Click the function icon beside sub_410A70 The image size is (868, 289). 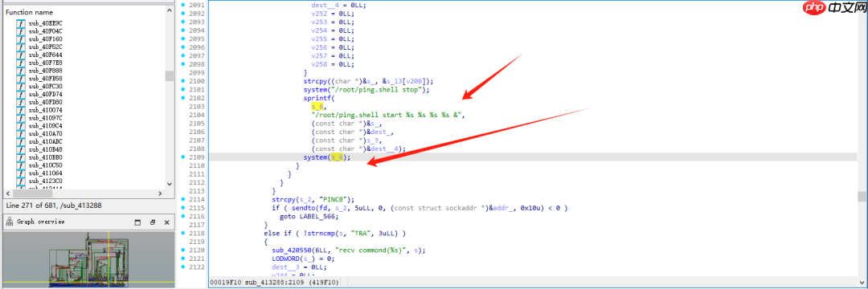pyautogui.click(x=21, y=134)
